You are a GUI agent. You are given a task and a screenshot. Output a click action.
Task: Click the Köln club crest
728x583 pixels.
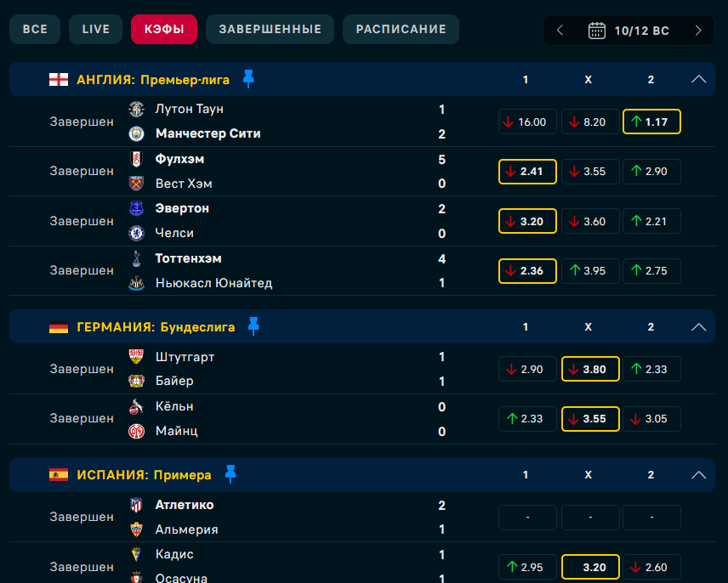pos(135,406)
